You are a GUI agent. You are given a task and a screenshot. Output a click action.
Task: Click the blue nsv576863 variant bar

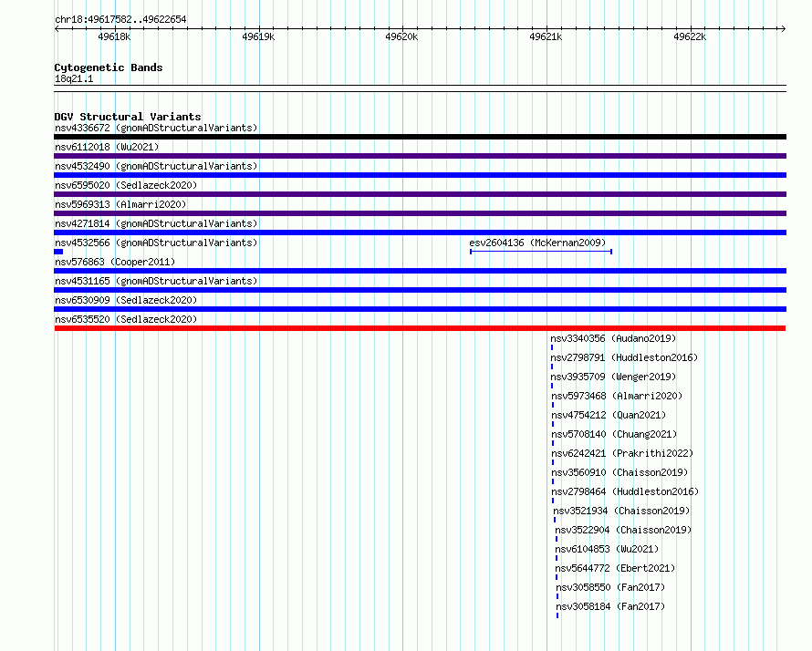pos(420,271)
